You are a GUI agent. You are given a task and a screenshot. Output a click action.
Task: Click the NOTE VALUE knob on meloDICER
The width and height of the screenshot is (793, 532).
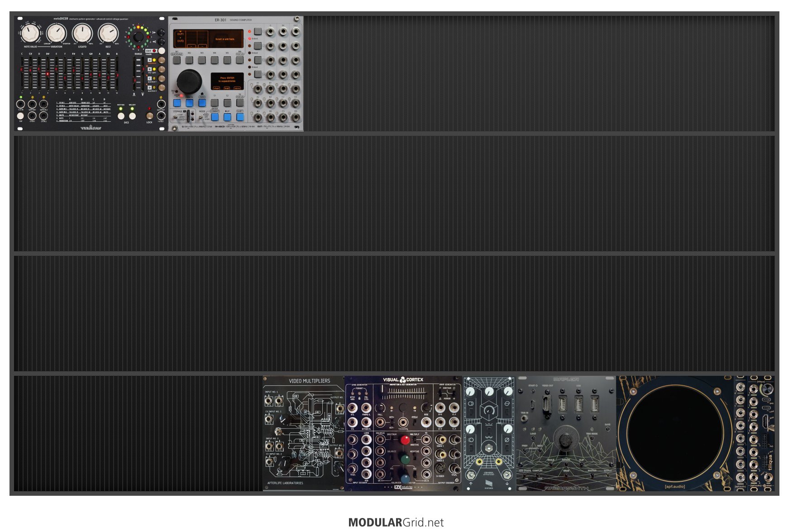tap(30, 34)
